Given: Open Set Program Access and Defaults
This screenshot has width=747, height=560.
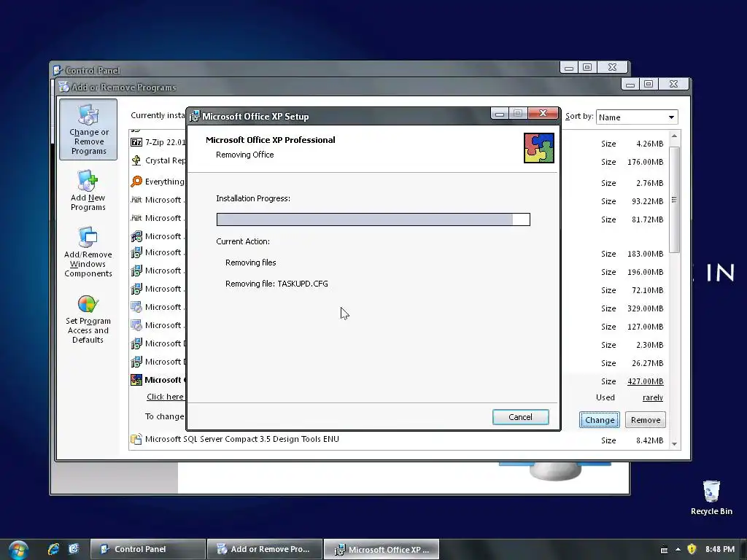Looking at the screenshot, I should click(88, 319).
